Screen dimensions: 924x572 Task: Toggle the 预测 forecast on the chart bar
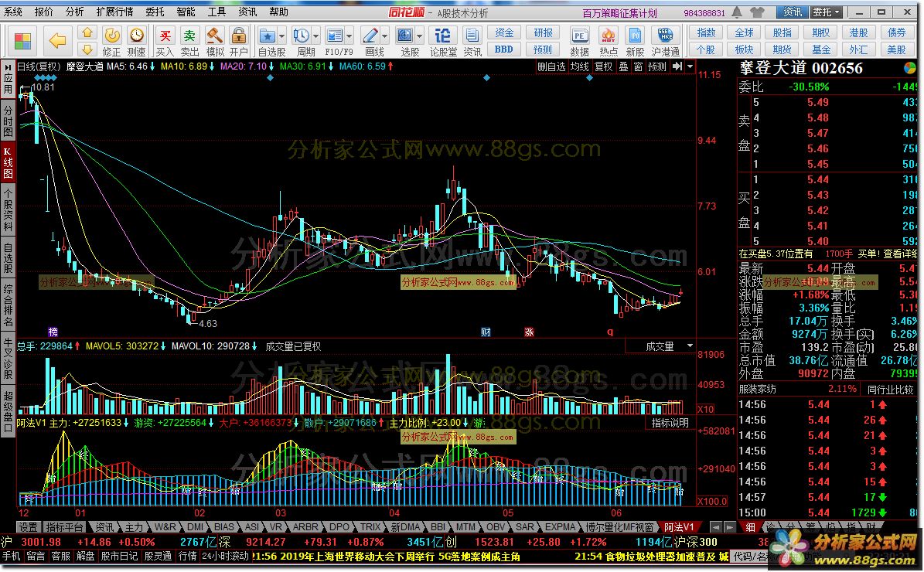pos(657,67)
